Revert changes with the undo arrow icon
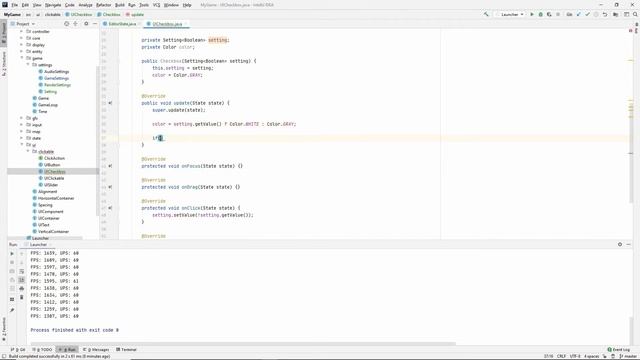This screenshot has width=640, height=360. (x=605, y=14)
